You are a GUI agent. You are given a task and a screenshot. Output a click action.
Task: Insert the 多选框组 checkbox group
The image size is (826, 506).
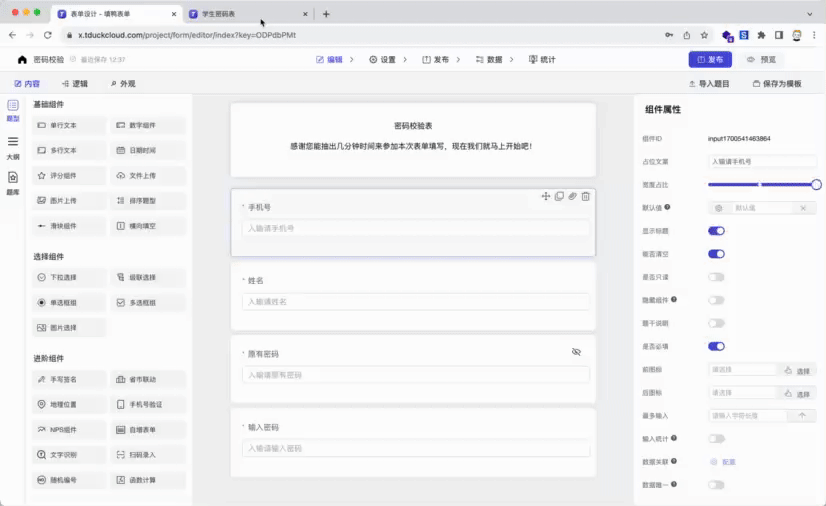(148, 303)
